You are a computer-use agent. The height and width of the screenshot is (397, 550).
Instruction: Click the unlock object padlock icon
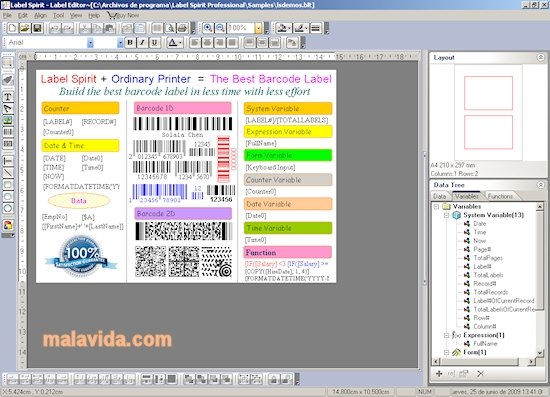coord(287,379)
